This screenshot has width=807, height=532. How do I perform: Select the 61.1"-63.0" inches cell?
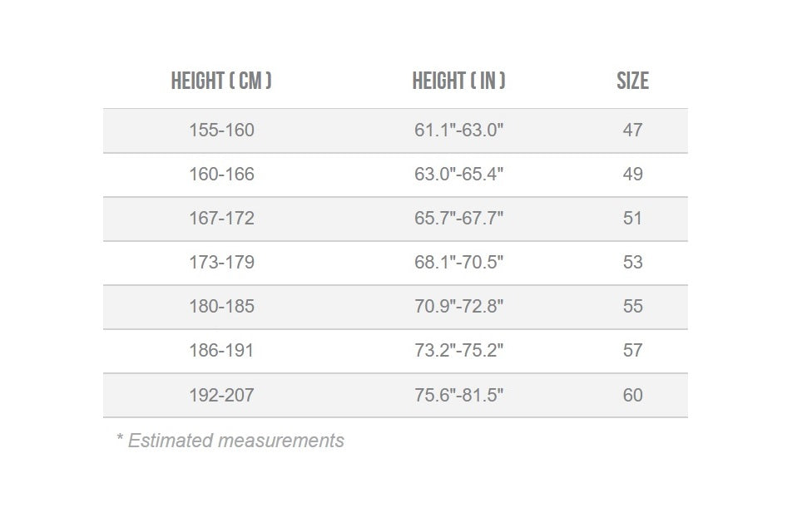pyautogui.click(x=458, y=130)
